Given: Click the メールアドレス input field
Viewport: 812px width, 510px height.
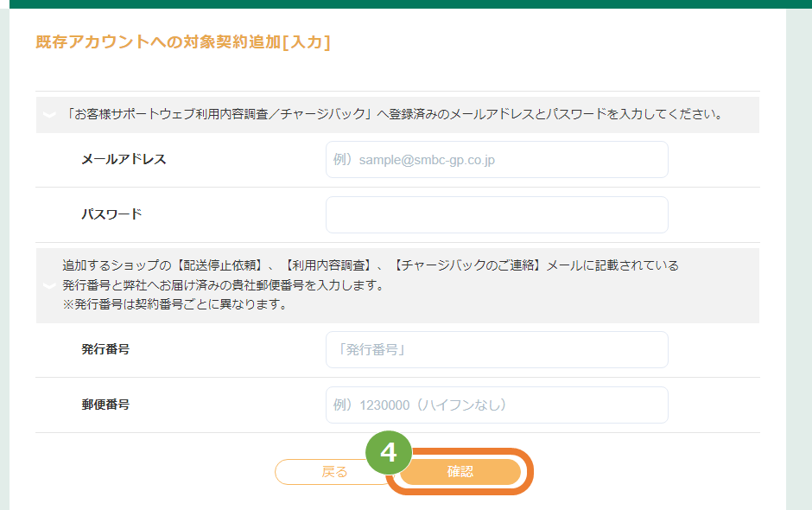Looking at the screenshot, I should tap(497, 160).
